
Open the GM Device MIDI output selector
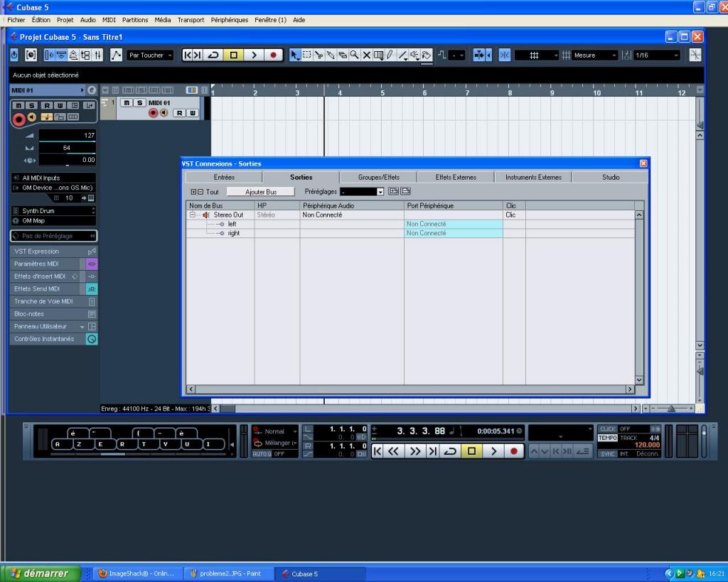(x=54, y=188)
